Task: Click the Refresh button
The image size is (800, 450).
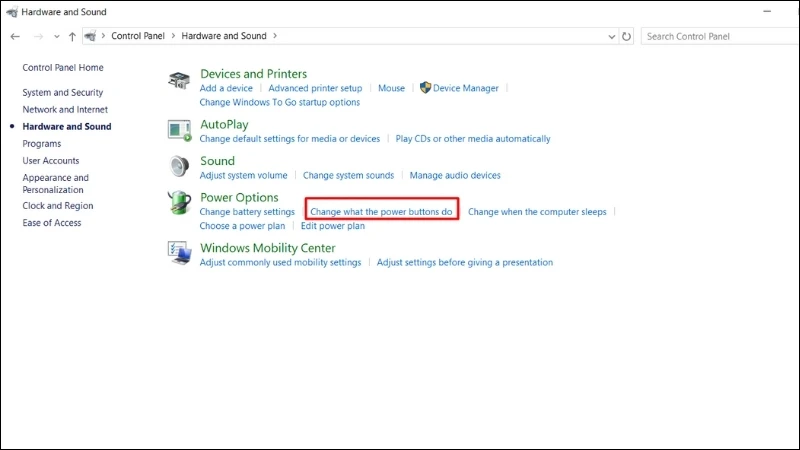Action: coord(626,36)
